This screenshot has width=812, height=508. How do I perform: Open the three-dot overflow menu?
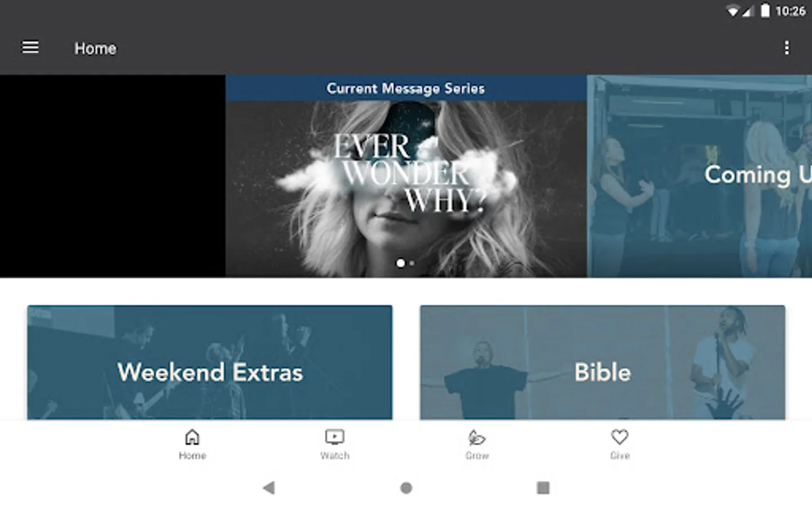787,48
